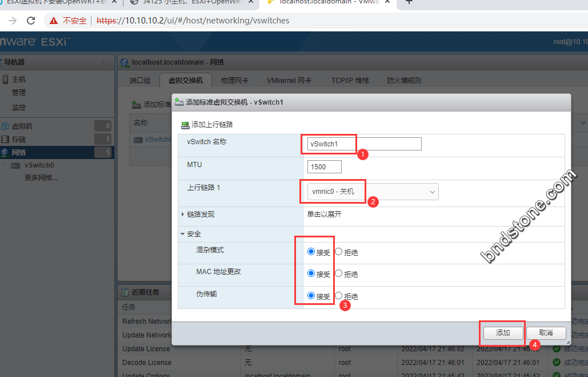Switch to the 端口组 tab
The height and width of the screenshot is (377, 588).
coord(140,80)
